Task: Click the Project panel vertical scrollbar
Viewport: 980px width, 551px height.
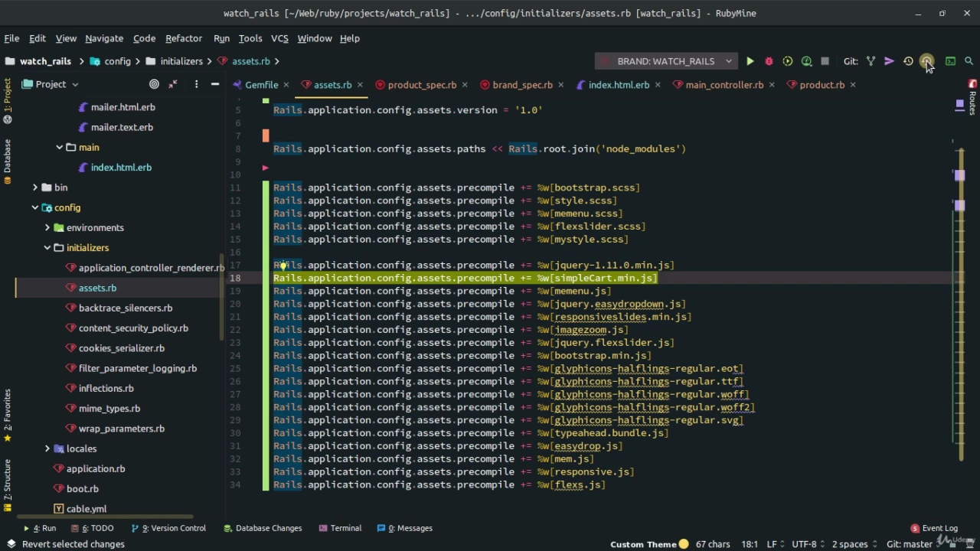Action: click(222, 297)
